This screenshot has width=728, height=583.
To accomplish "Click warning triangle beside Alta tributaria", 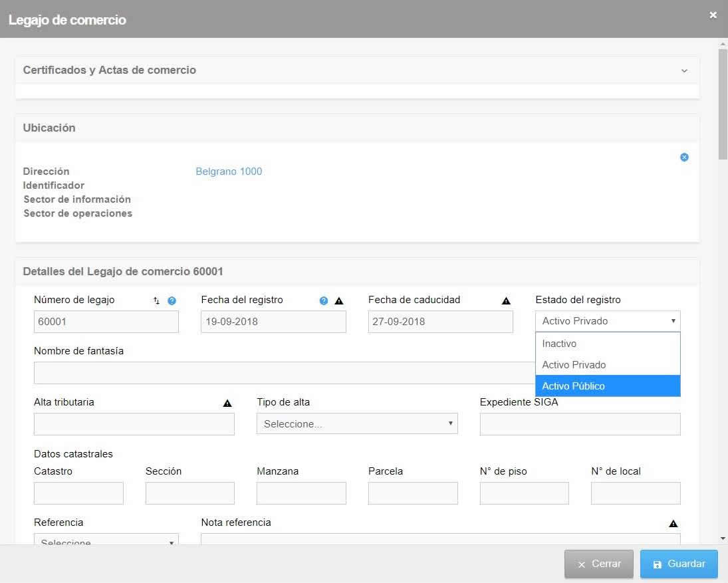I will click(x=227, y=403).
